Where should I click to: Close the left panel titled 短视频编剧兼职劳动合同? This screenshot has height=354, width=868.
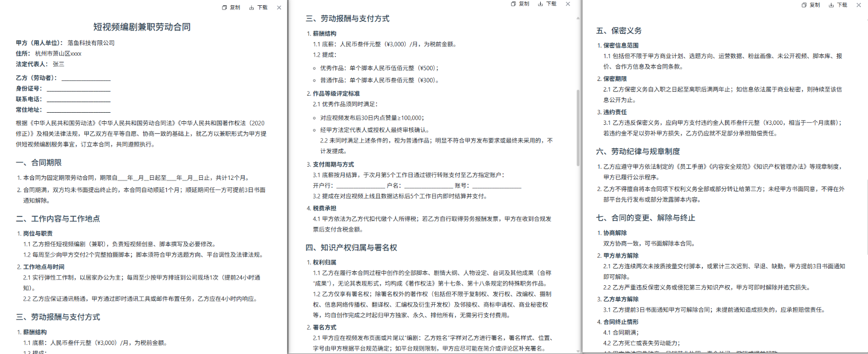click(279, 7)
